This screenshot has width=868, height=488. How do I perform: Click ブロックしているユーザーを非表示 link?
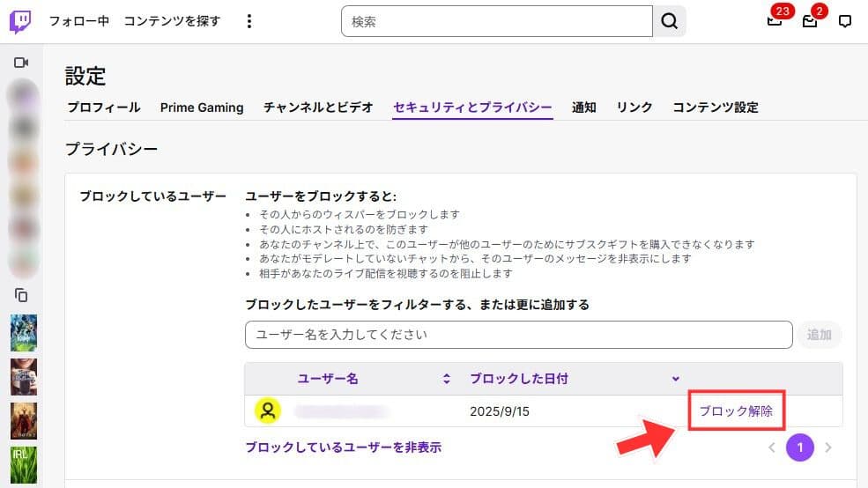click(x=343, y=447)
